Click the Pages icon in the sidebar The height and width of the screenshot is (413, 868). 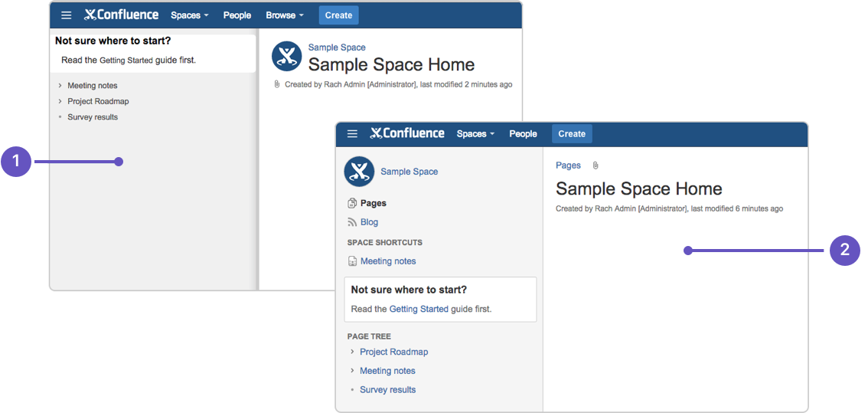tap(352, 203)
